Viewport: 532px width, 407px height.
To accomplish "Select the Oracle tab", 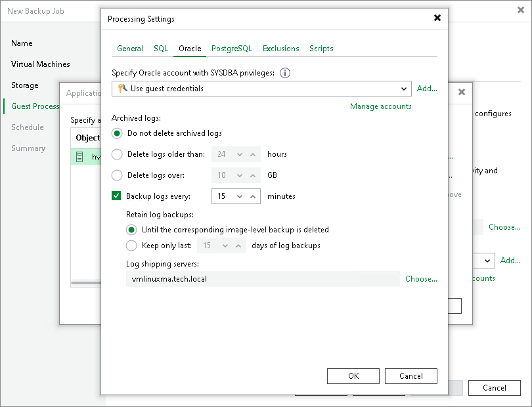I will [x=190, y=49].
